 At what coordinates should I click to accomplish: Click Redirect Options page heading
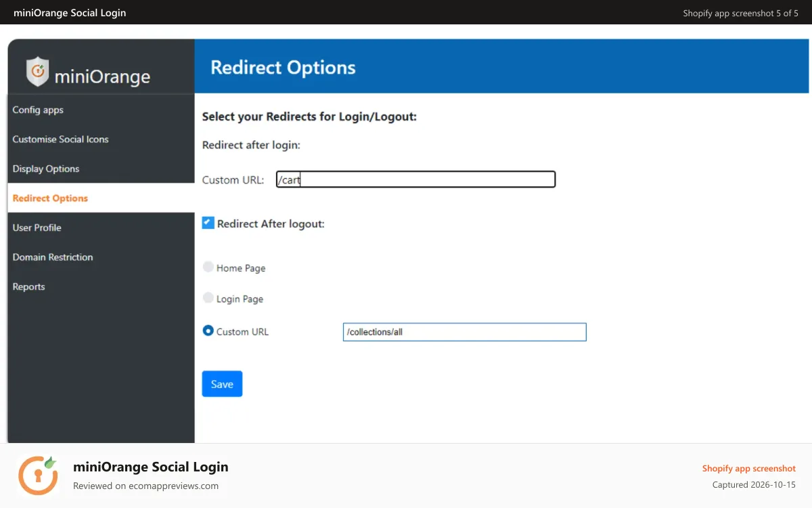click(283, 67)
